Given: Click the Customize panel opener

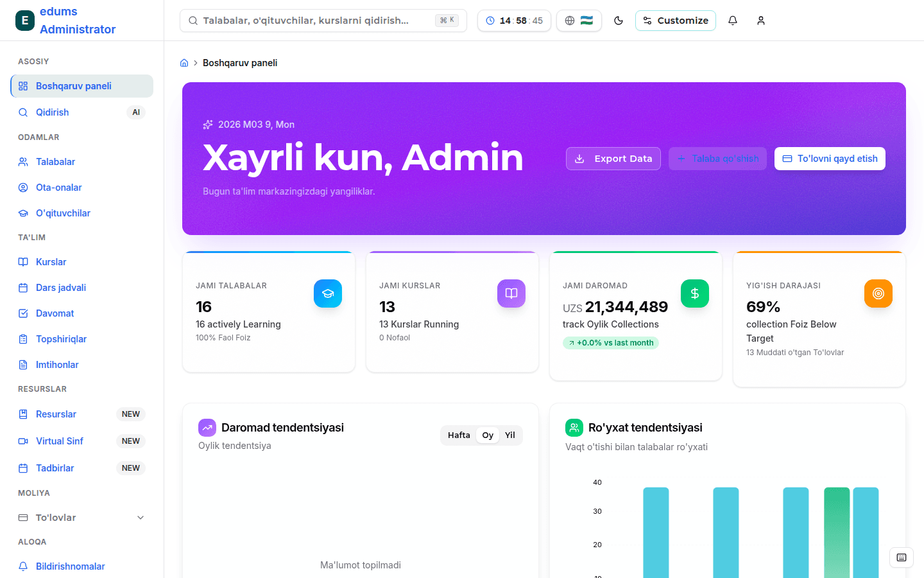Looking at the screenshot, I should pyautogui.click(x=676, y=20).
